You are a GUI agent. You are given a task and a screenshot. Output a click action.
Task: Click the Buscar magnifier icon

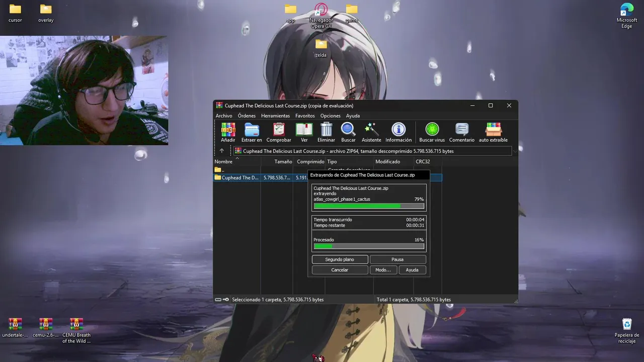point(348,133)
